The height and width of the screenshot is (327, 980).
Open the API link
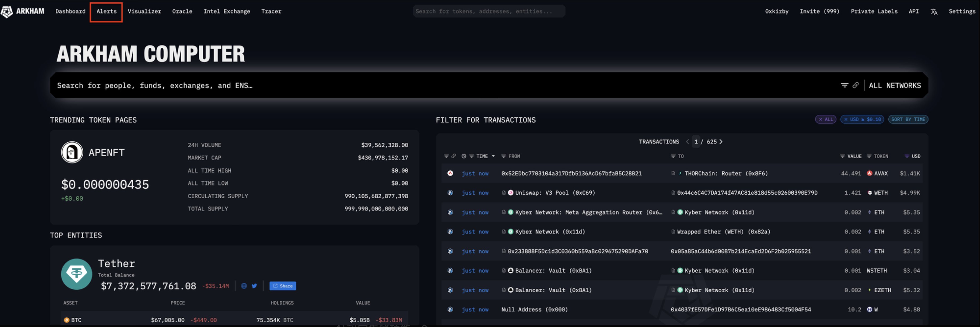(x=913, y=11)
